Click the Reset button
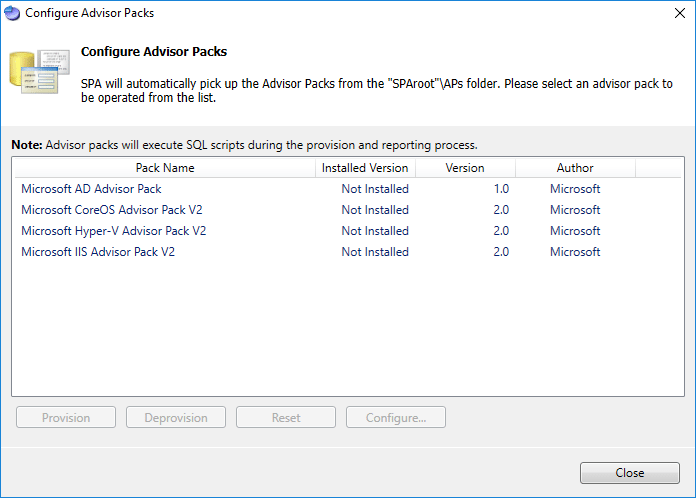Viewport: 696px width, 498px height. pyautogui.click(x=286, y=418)
